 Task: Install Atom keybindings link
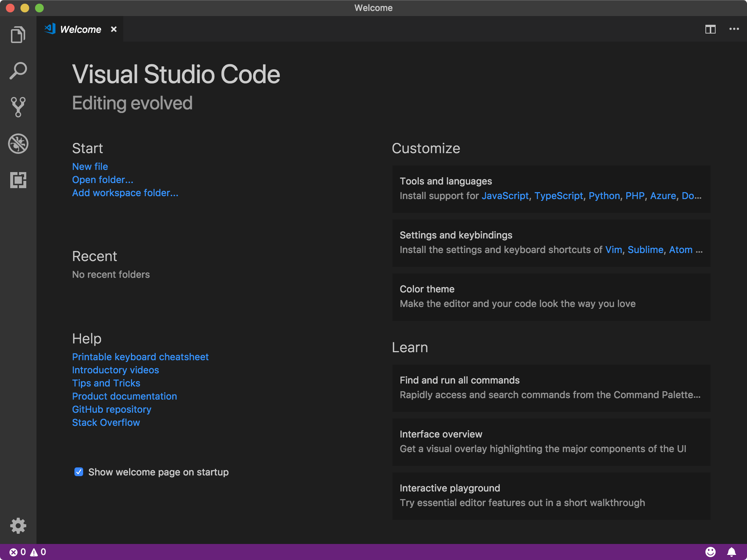click(x=681, y=250)
